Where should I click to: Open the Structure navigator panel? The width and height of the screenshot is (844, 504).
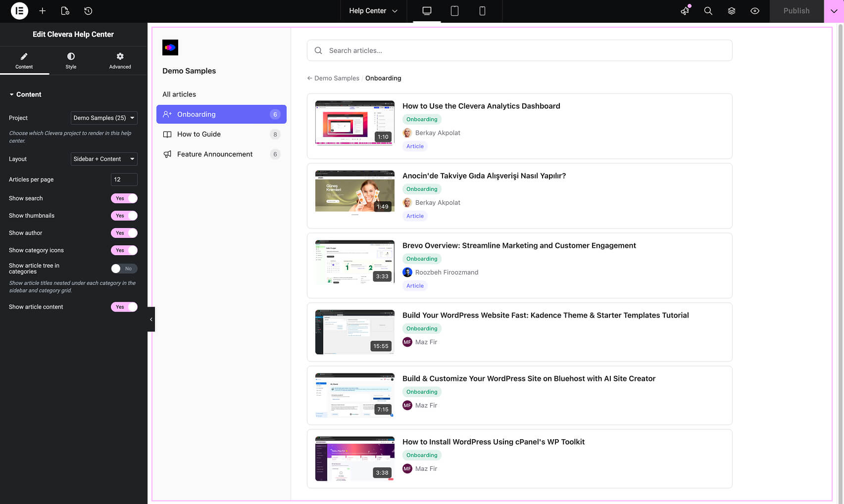pyautogui.click(x=732, y=10)
